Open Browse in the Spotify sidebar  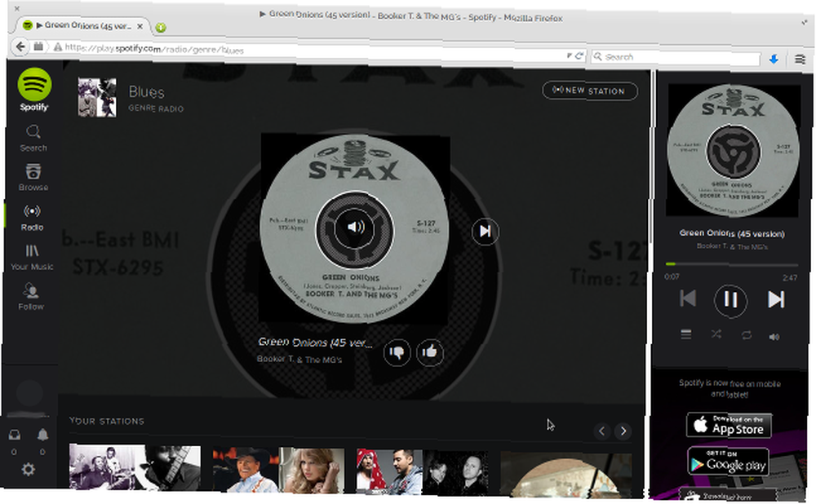coord(33,177)
